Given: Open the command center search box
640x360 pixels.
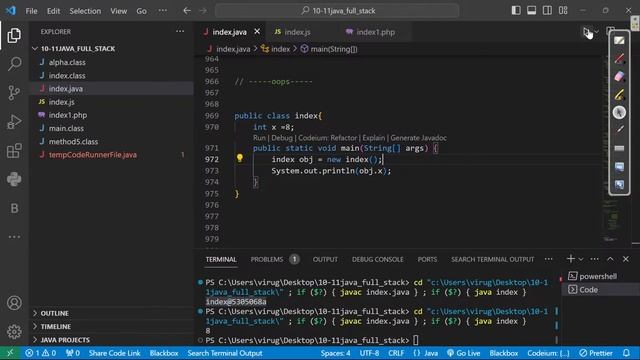Looking at the screenshot, I should 337,11.
